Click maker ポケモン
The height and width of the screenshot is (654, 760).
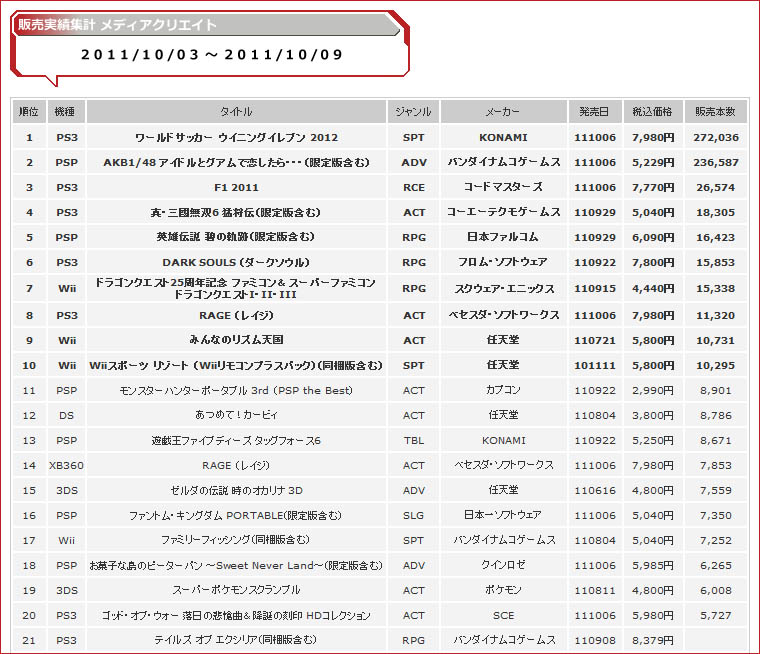click(x=504, y=590)
